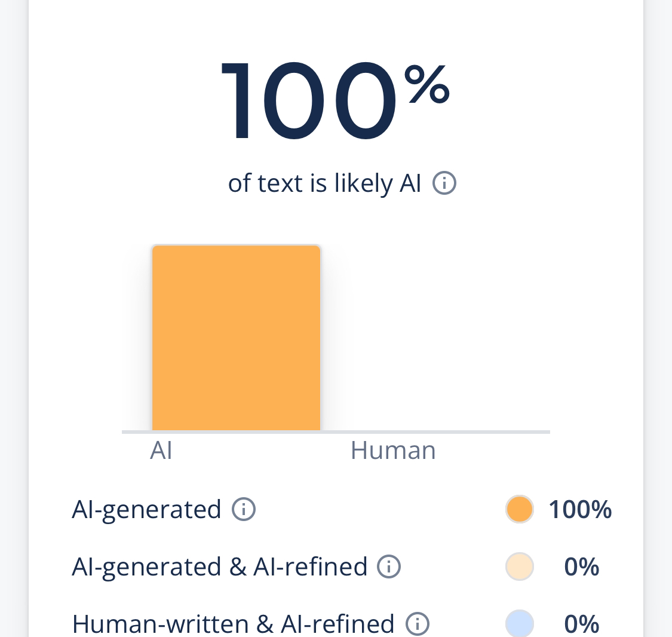Click the orange AI-generated color dot
This screenshot has width=672, height=637.
(x=519, y=510)
